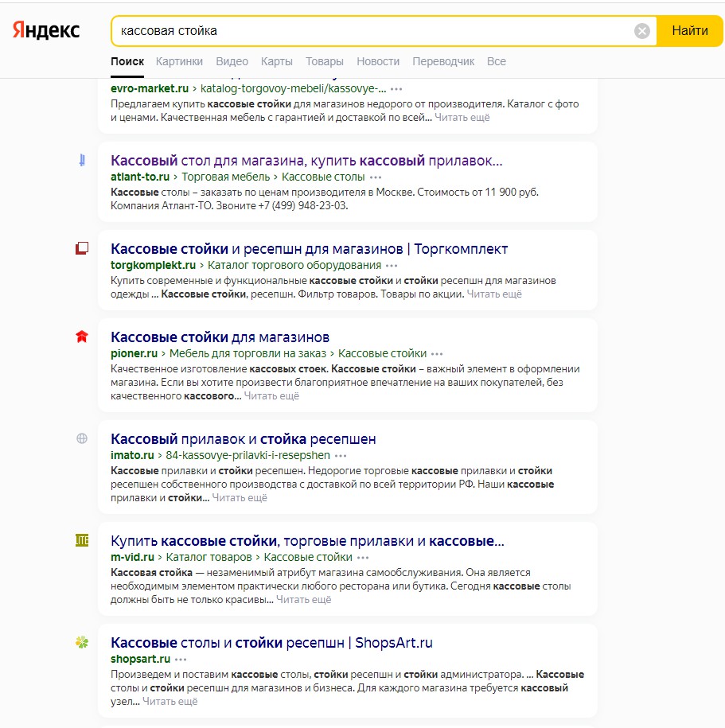This screenshot has width=725, height=728.
Task: Open the options menu for the torgkomplekt.ru result
Action: pyautogui.click(x=392, y=266)
